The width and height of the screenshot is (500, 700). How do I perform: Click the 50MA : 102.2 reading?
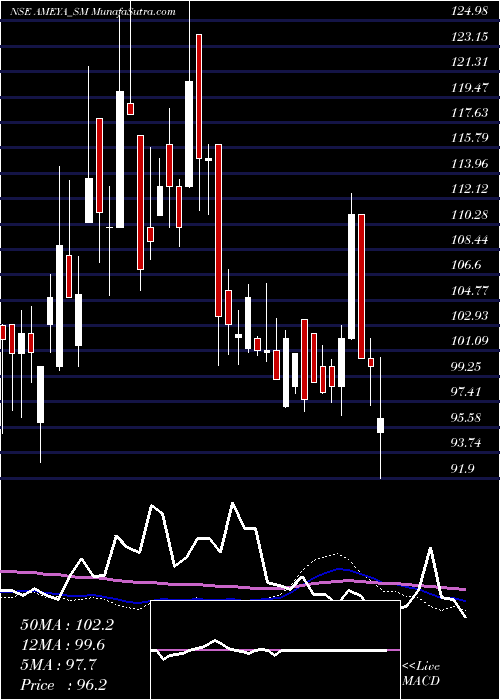click(67, 625)
